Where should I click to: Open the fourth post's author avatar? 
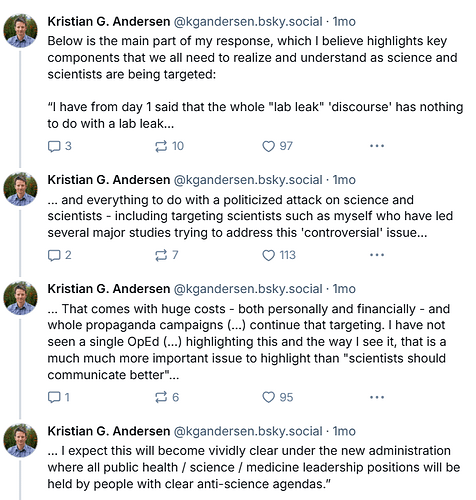pyautogui.click(x=20, y=440)
